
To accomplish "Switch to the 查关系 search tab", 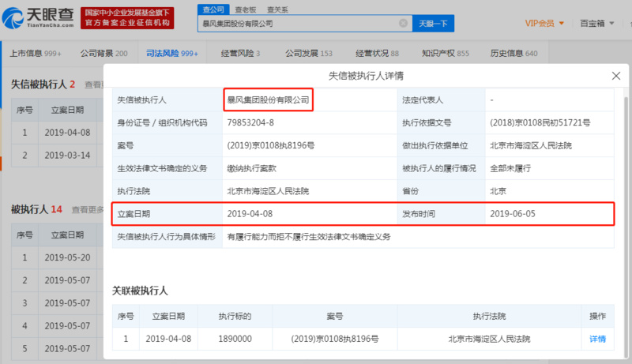I will [x=277, y=9].
